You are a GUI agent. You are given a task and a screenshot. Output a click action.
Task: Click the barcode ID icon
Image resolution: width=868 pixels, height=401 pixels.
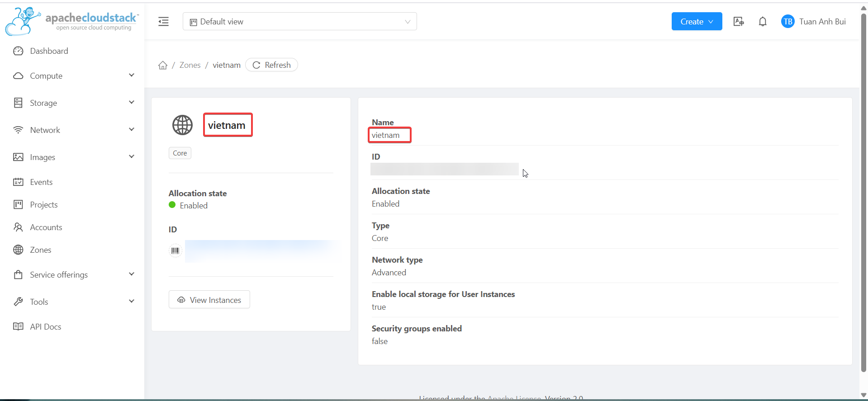pyautogui.click(x=175, y=250)
